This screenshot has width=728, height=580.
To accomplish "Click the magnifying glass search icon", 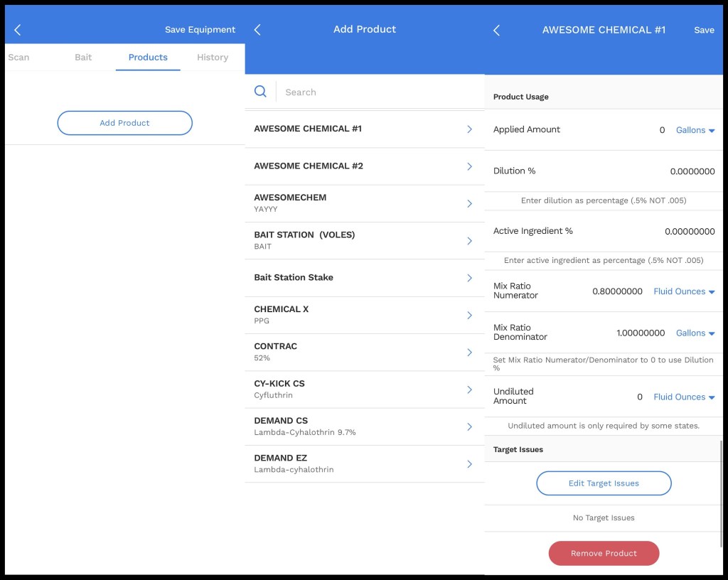I will 261,92.
